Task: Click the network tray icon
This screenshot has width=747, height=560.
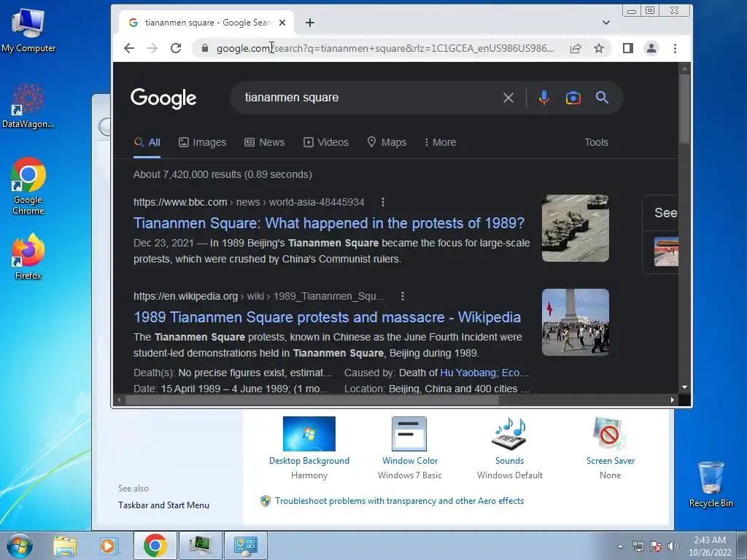Action: pos(638,546)
